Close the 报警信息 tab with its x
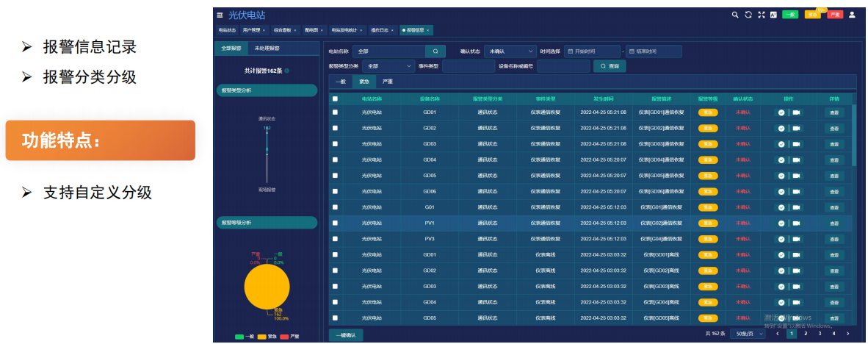This screenshot has height=344, width=868. pos(427,30)
